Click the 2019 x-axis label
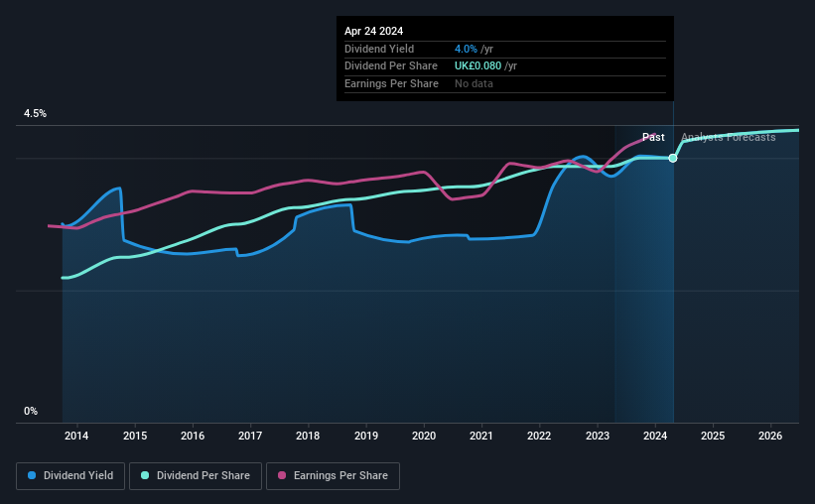This screenshot has height=504, width=815. click(x=366, y=436)
